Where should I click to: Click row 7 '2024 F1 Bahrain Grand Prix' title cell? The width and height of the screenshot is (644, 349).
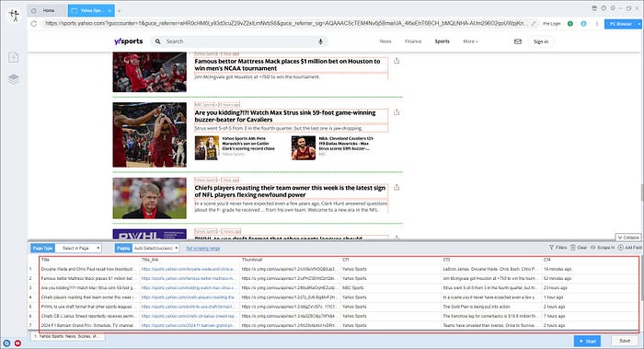point(88,325)
